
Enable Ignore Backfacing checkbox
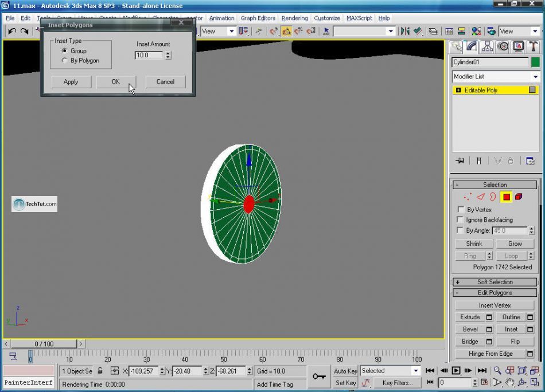point(461,220)
